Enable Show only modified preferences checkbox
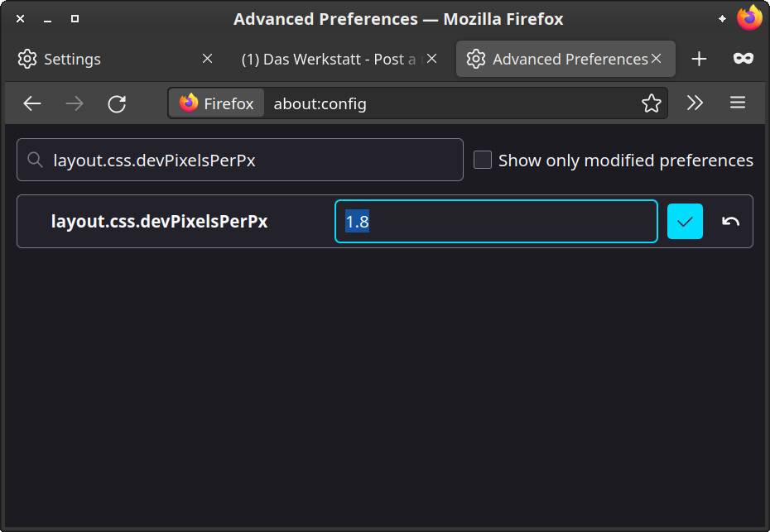The image size is (770, 532). pos(483,161)
